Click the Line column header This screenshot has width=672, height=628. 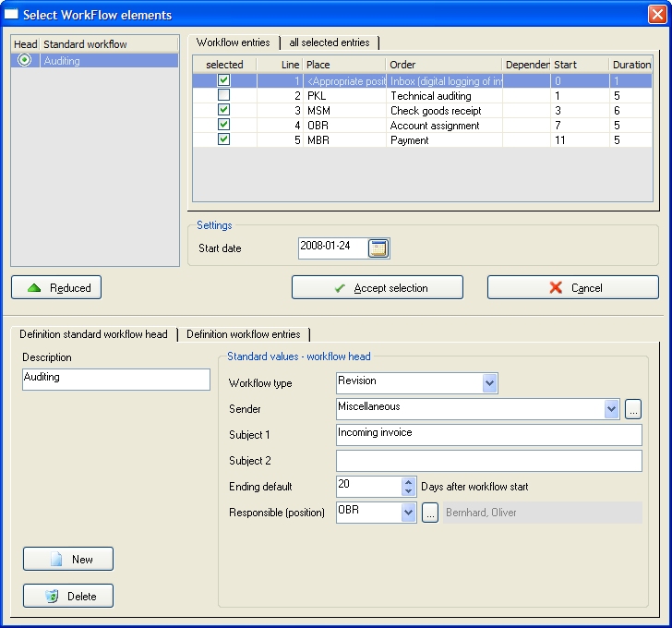pos(281,65)
